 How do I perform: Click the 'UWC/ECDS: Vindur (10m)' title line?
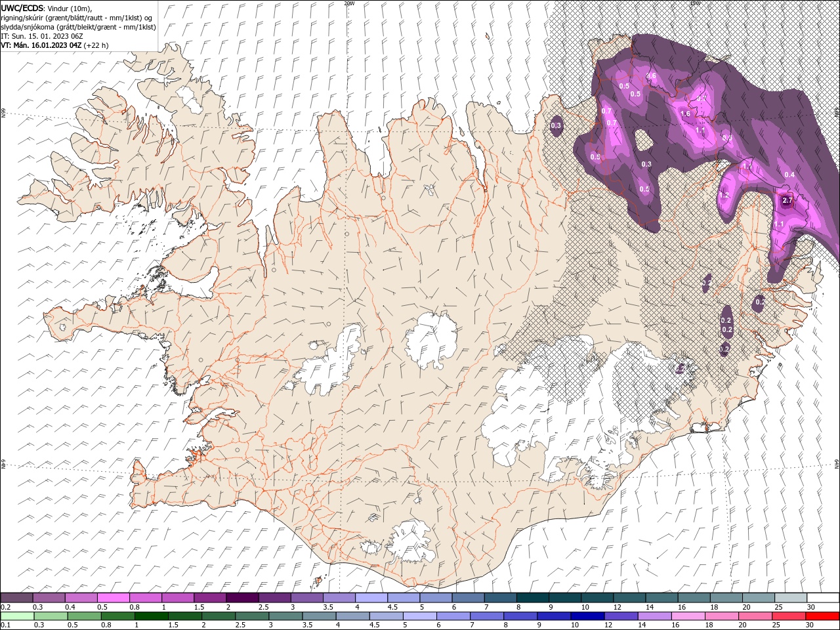[x=47, y=8]
